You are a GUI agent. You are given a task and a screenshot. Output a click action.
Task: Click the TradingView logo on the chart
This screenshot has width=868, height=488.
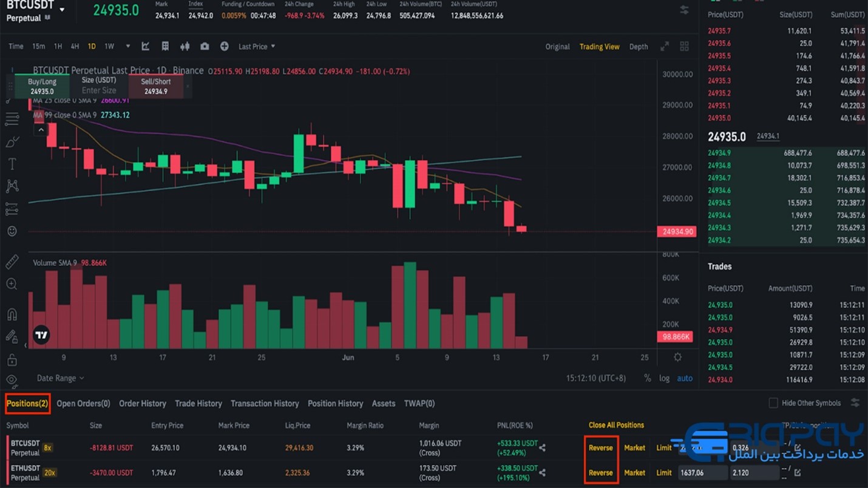[x=41, y=334]
